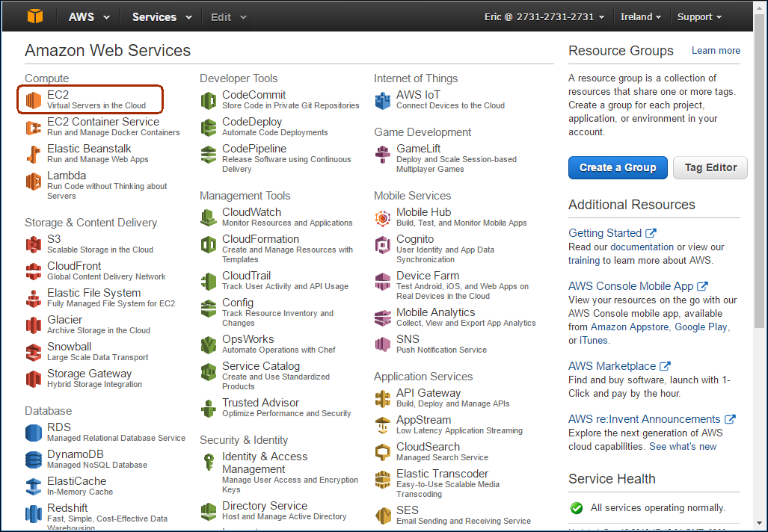
Task: Open the RDS database icon
Action: point(34,433)
